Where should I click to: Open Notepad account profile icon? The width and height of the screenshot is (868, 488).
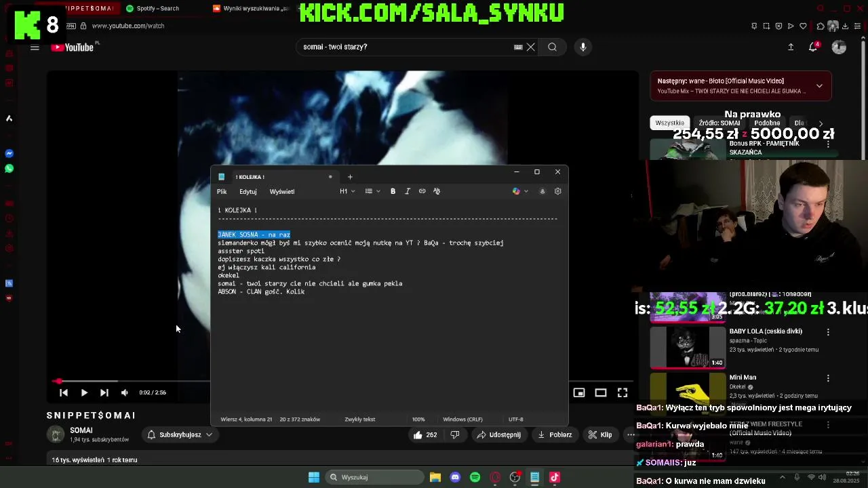tap(542, 192)
